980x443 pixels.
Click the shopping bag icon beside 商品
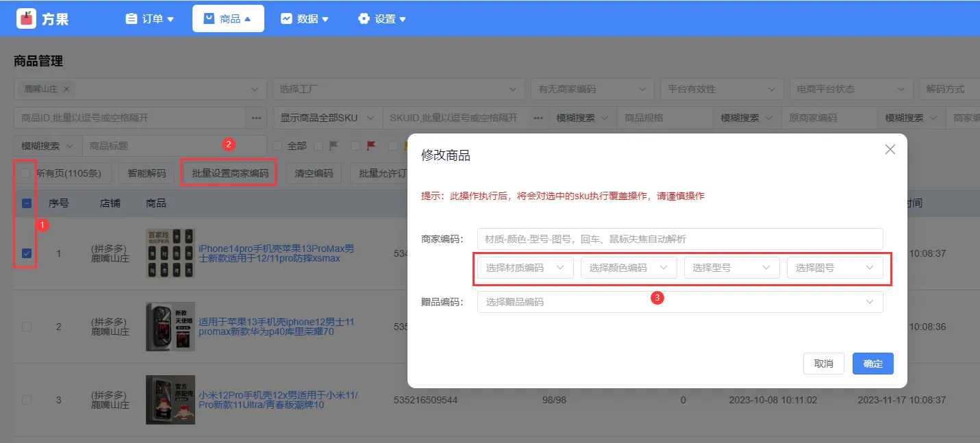point(210,19)
